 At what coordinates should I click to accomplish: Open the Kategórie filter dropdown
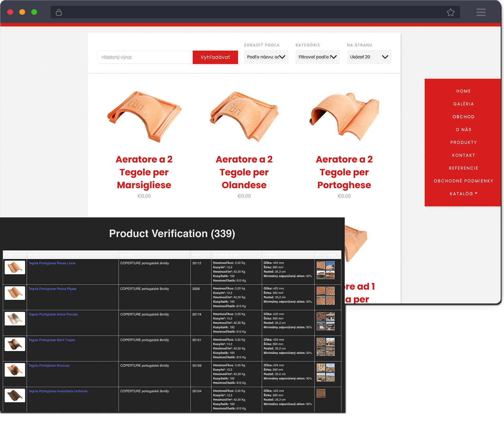coord(317,57)
